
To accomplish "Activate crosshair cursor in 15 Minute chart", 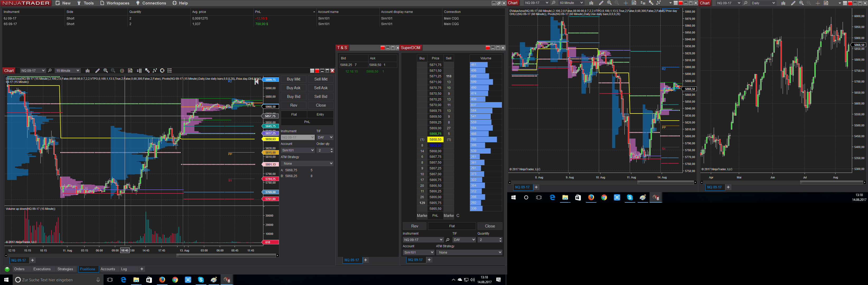I will (x=122, y=71).
